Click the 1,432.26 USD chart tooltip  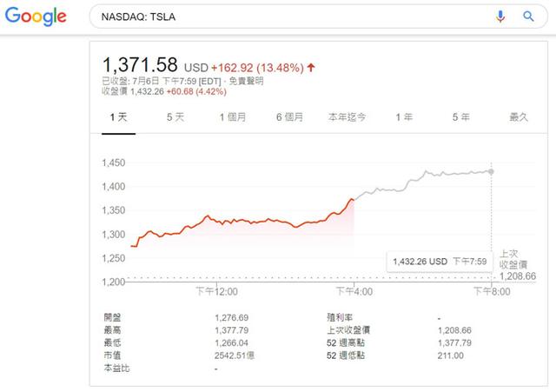click(437, 260)
